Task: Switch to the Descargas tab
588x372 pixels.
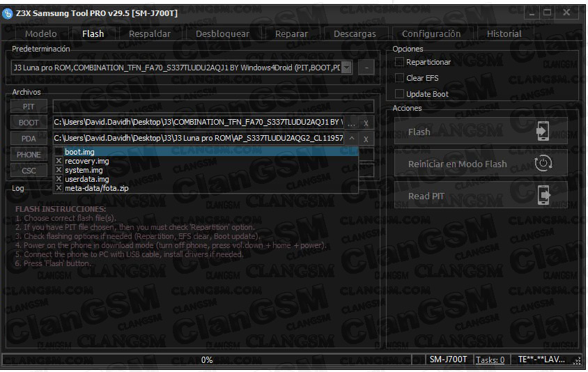Action: pos(355,33)
